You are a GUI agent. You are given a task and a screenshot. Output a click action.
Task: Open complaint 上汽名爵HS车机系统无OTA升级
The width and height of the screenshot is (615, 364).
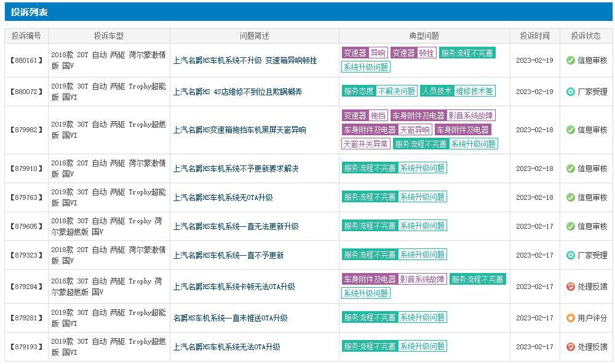pos(223,197)
